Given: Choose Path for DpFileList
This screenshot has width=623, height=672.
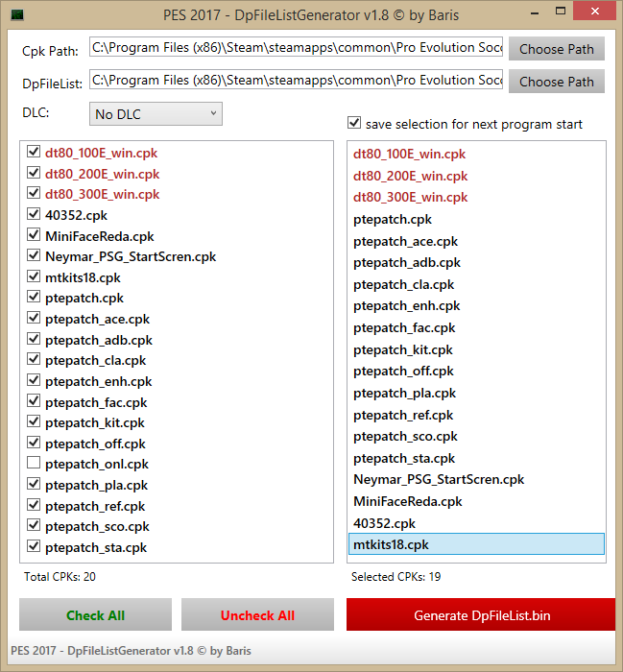Looking at the screenshot, I should [x=557, y=82].
